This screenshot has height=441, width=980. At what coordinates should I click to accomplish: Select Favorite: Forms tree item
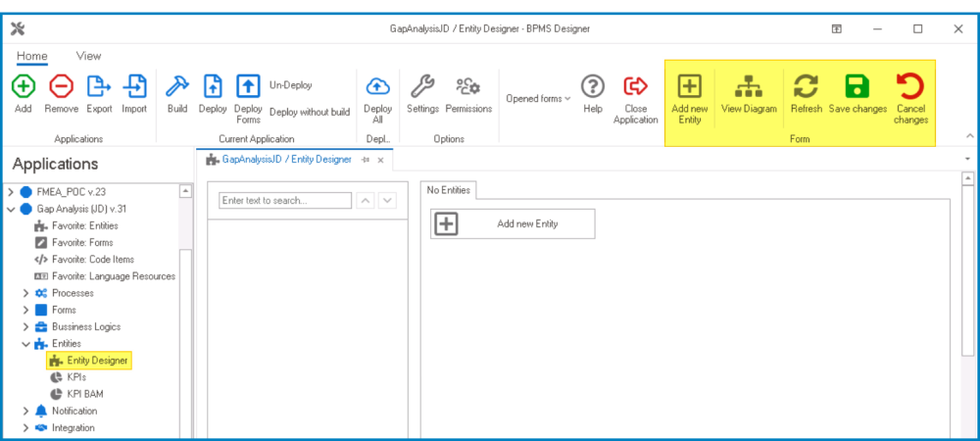(73, 242)
